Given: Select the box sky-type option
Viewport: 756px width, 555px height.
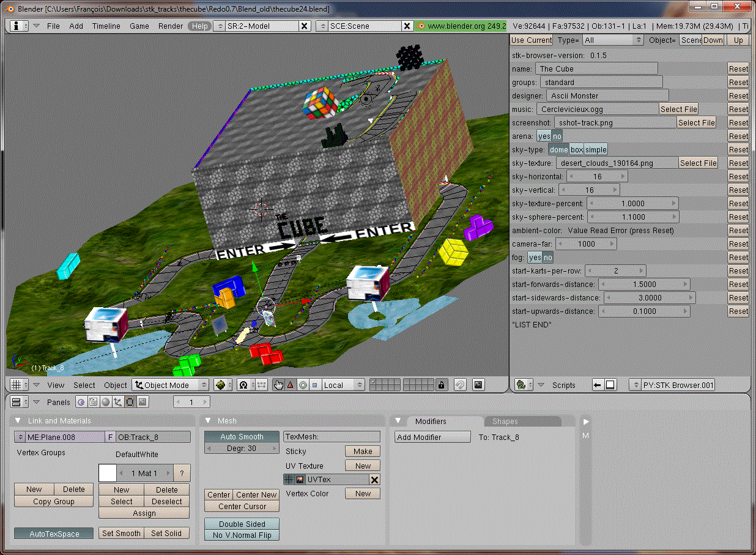Looking at the screenshot, I should [x=576, y=150].
